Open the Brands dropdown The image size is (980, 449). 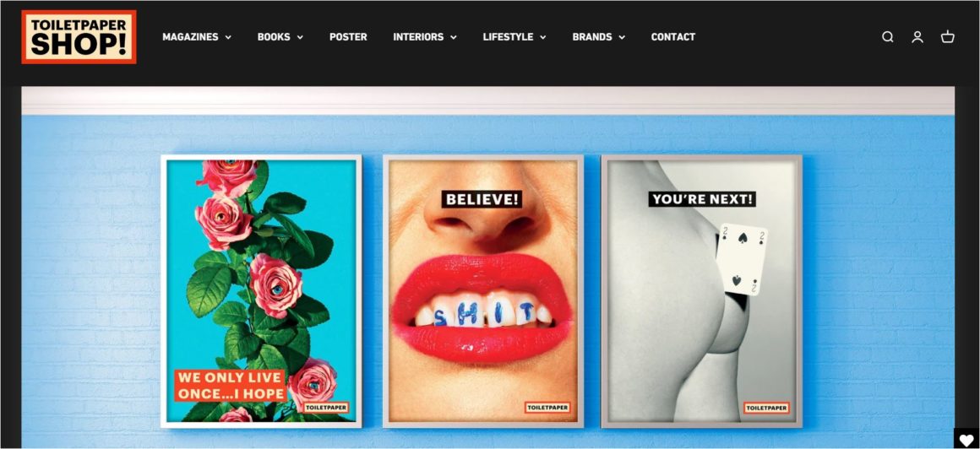[599, 37]
